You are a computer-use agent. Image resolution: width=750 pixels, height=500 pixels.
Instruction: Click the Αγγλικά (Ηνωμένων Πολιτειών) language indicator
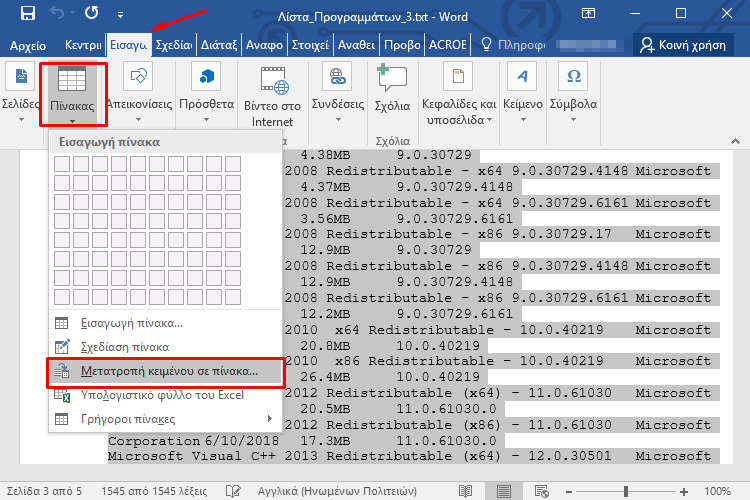(337, 491)
